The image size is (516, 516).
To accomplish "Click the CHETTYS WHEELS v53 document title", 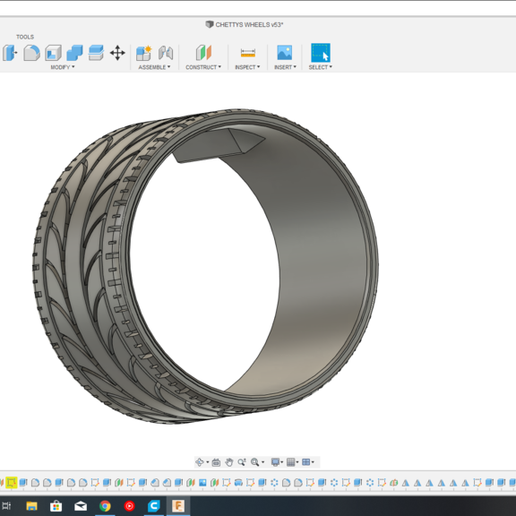I will click(249, 25).
